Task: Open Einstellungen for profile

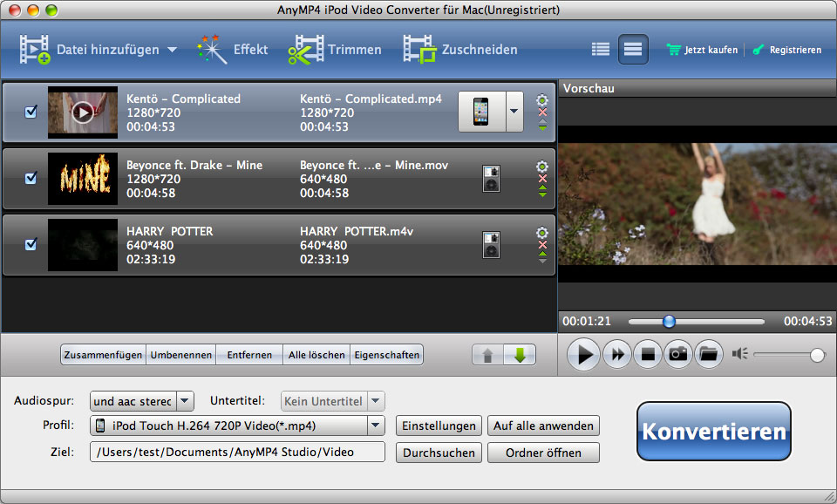Action: pos(439,426)
